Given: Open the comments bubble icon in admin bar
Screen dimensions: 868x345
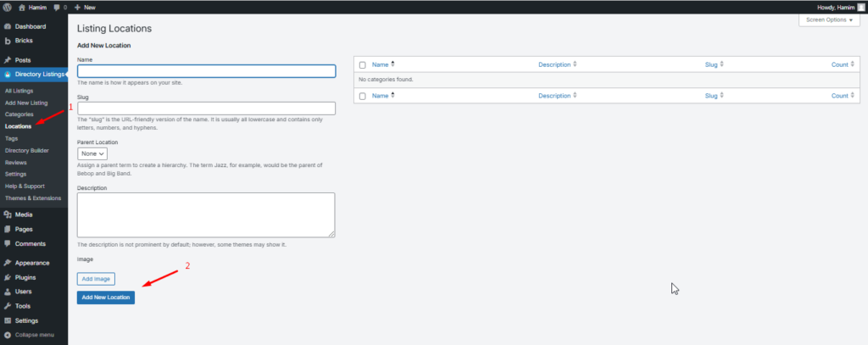Looking at the screenshot, I should click(57, 8).
